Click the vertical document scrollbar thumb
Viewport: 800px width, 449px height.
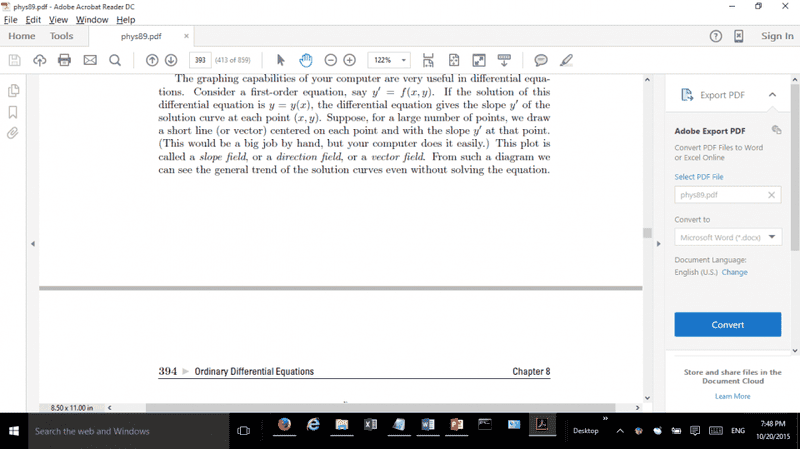tap(647, 233)
